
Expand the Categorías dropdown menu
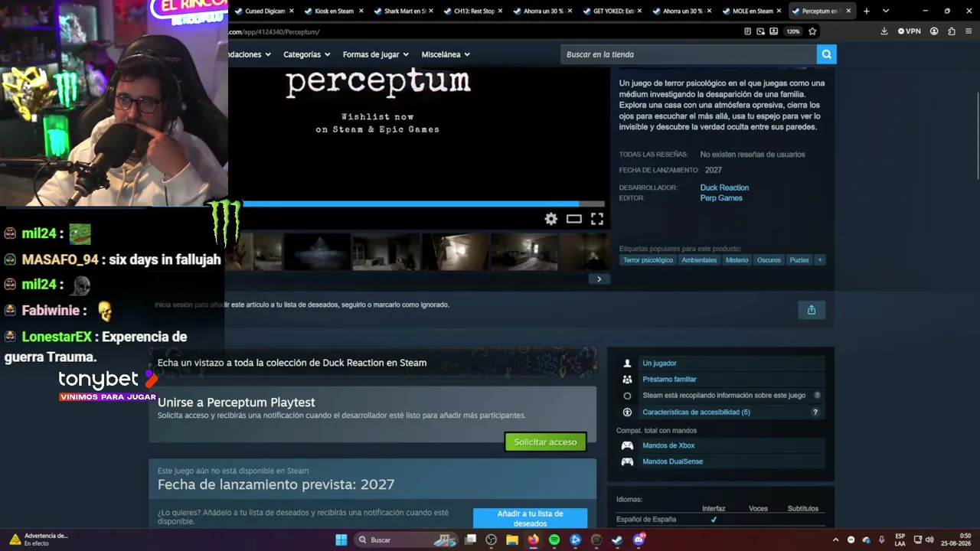307,54
